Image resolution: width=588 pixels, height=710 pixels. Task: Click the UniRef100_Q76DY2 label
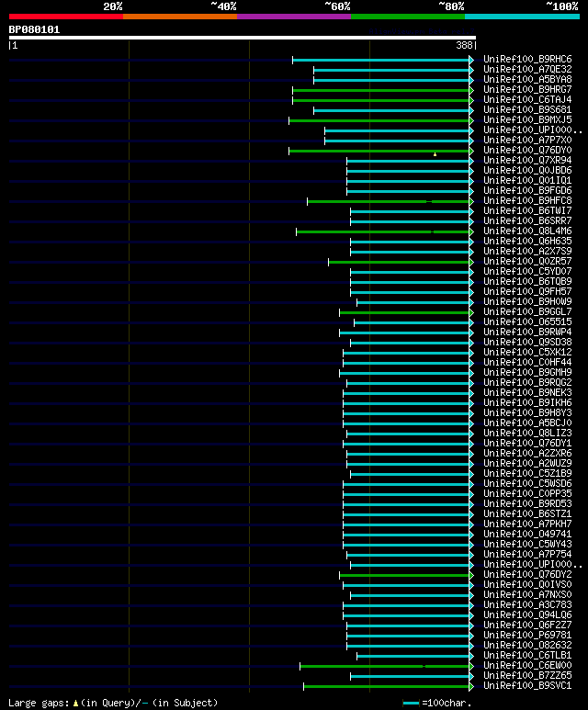[x=527, y=575]
